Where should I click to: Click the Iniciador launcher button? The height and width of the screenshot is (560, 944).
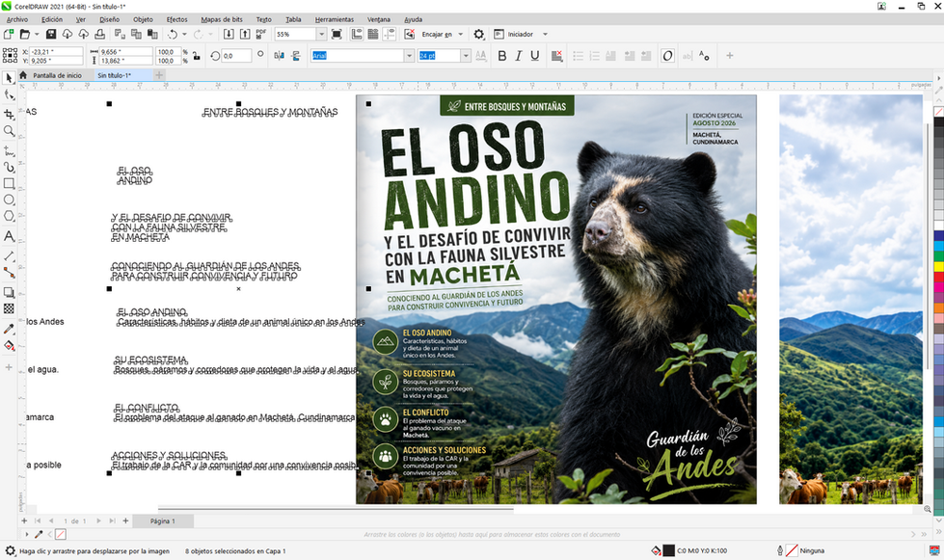[520, 35]
